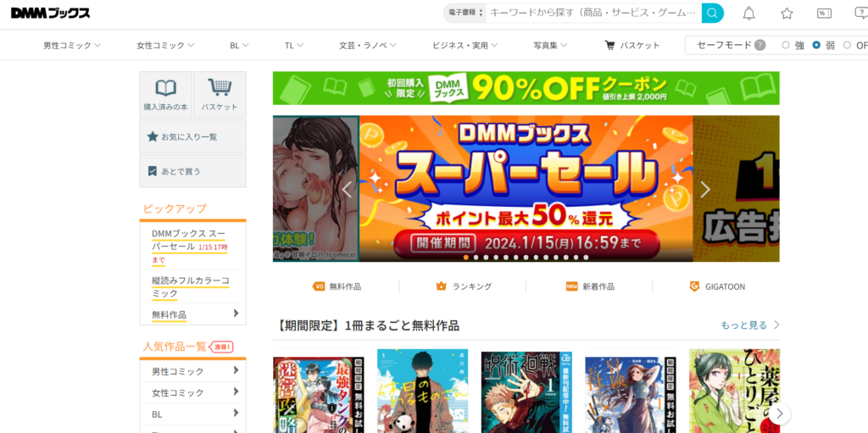Click the star icon beside お気に入り一覧
868x433 pixels.
point(153,136)
